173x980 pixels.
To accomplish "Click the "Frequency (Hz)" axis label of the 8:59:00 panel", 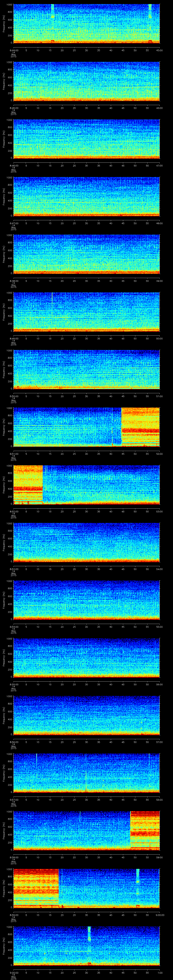I will point(4,888).
